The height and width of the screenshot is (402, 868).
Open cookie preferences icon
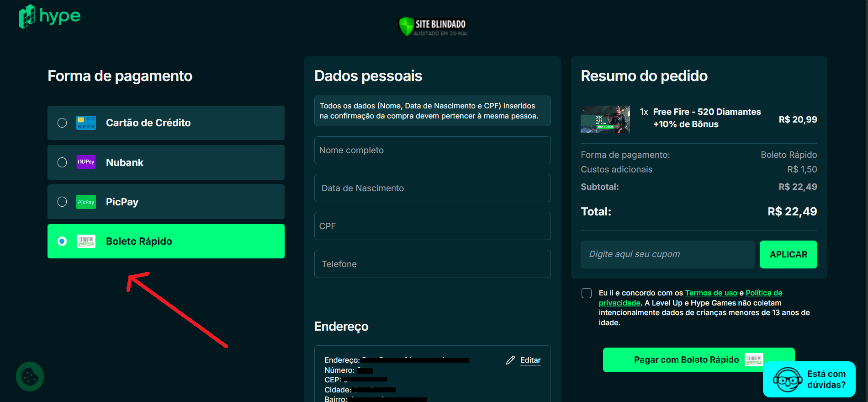tap(30, 377)
